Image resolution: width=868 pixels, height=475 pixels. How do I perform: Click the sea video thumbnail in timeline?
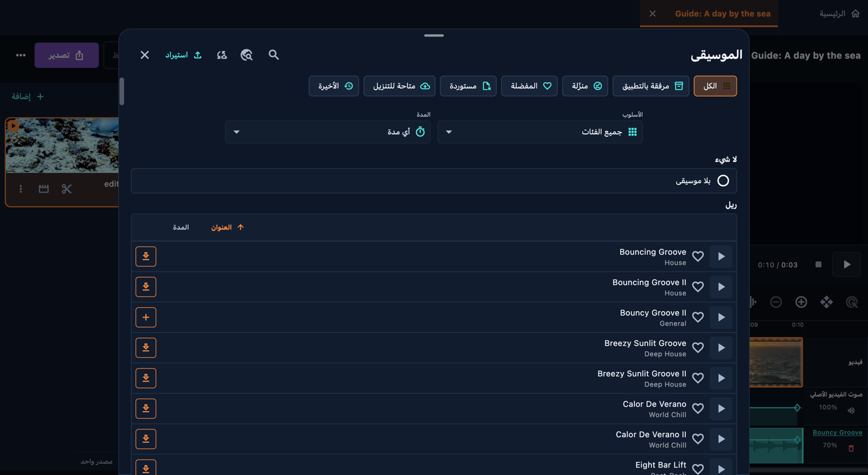point(776,362)
